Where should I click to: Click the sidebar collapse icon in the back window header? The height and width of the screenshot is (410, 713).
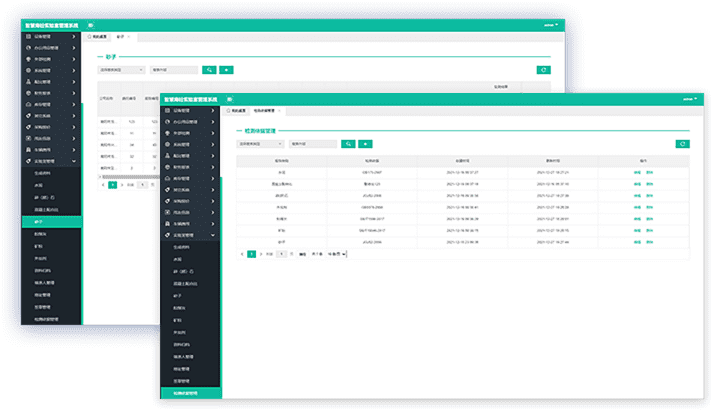coord(89,25)
